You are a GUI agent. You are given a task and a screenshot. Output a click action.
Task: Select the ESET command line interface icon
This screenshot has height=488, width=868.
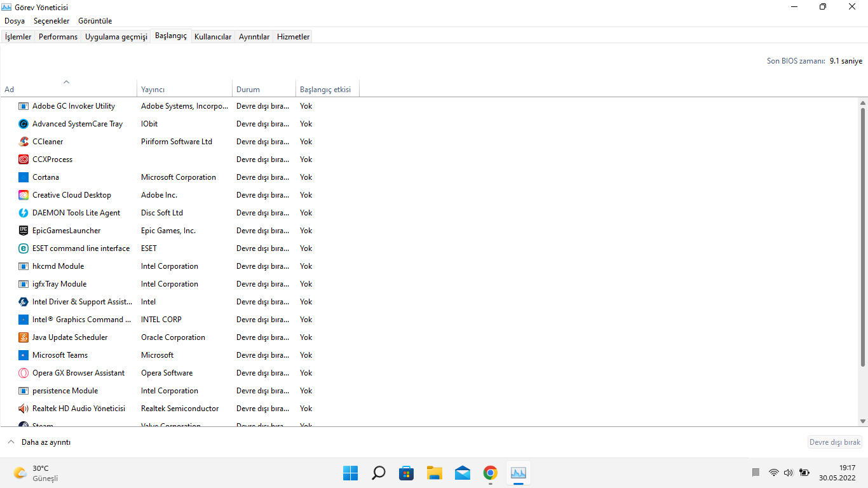[24, 248]
